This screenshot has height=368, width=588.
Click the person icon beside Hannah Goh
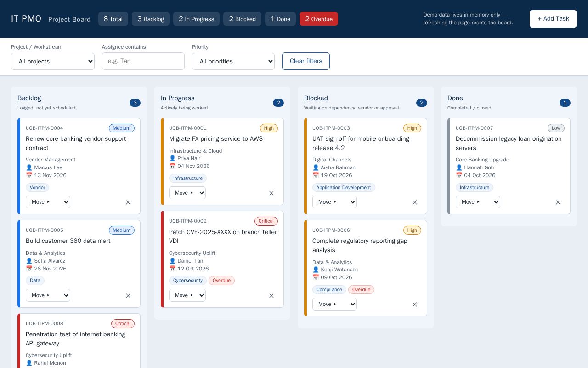coord(459,167)
